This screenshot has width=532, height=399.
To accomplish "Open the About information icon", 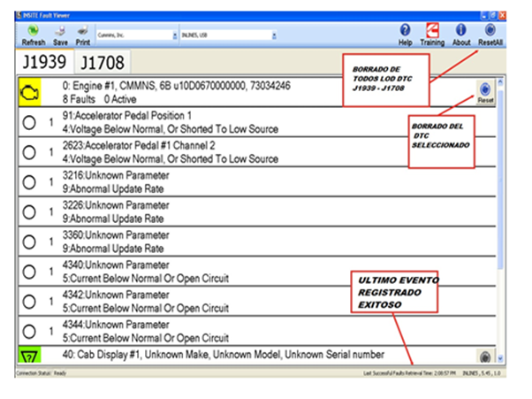I will coord(460,32).
